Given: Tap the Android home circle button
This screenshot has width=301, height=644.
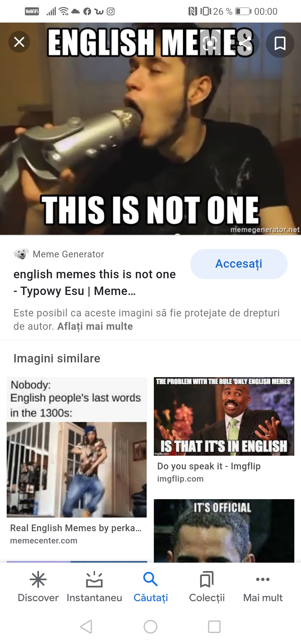Looking at the screenshot, I should (151, 627).
